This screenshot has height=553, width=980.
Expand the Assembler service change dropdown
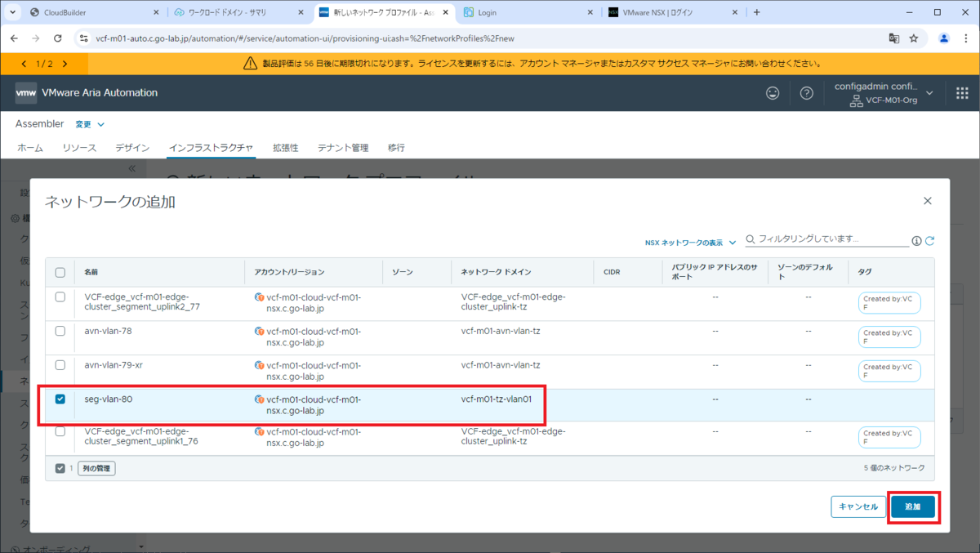[90, 124]
